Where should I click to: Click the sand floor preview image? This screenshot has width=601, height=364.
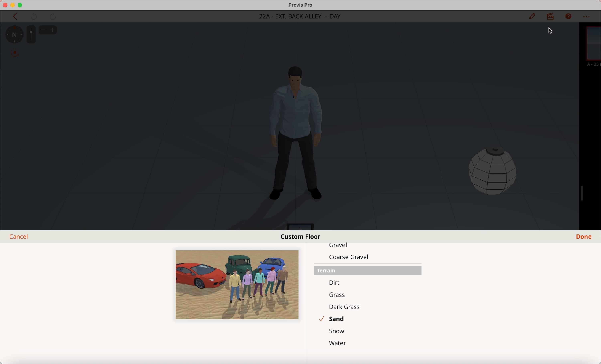tap(237, 285)
